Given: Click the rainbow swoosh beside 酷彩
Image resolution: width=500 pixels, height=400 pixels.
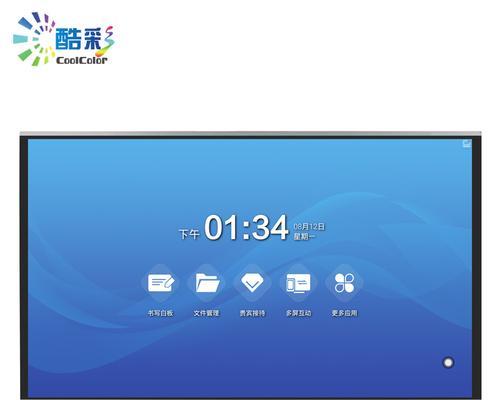Looking at the screenshot, I should point(105,42).
